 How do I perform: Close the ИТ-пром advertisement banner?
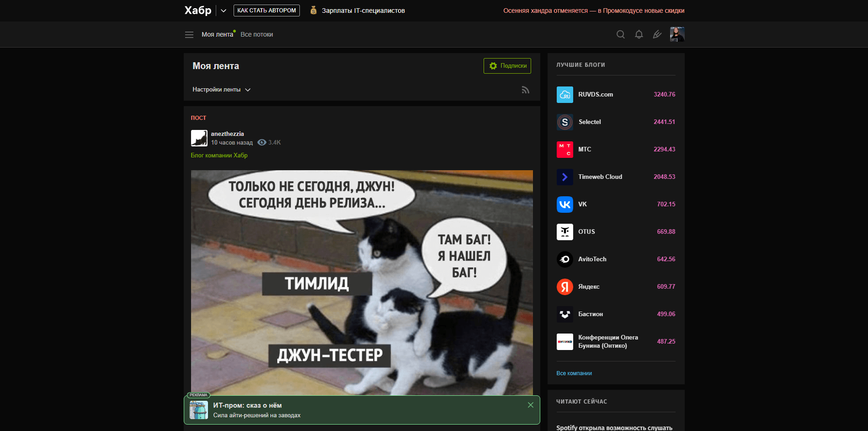(x=531, y=405)
